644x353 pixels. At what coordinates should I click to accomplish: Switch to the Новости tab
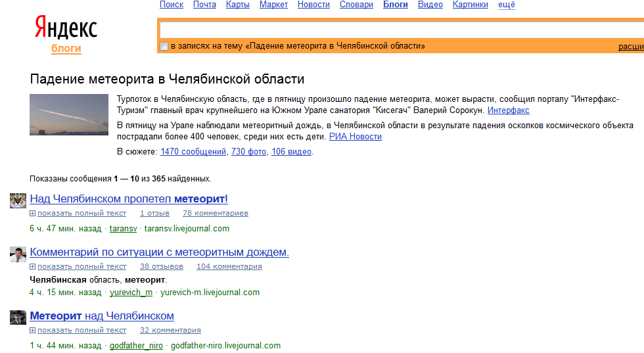coord(313,5)
